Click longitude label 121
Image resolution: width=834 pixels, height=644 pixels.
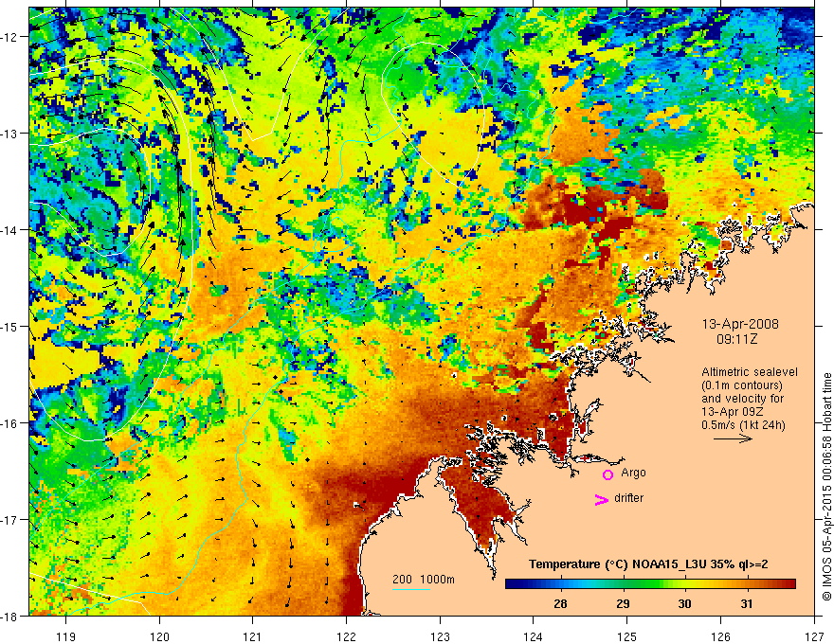pyautogui.click(x=252, y=636)
